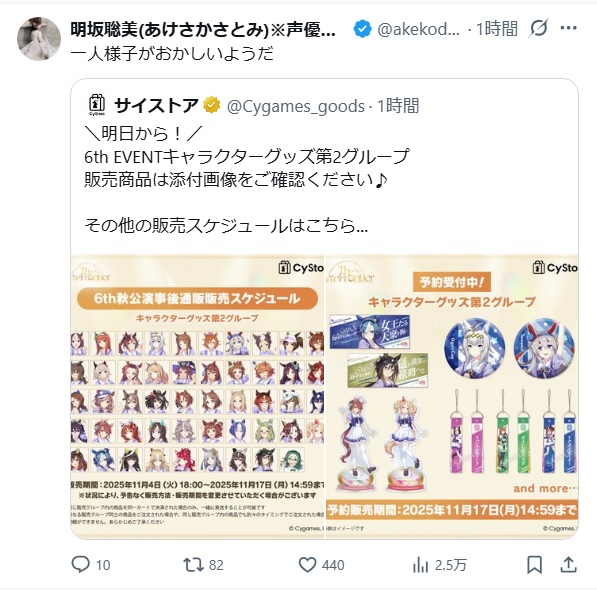The height and width of the screenshot is (590, 597).
Task: Click the blue verified badge
Action: click(362, 29)
